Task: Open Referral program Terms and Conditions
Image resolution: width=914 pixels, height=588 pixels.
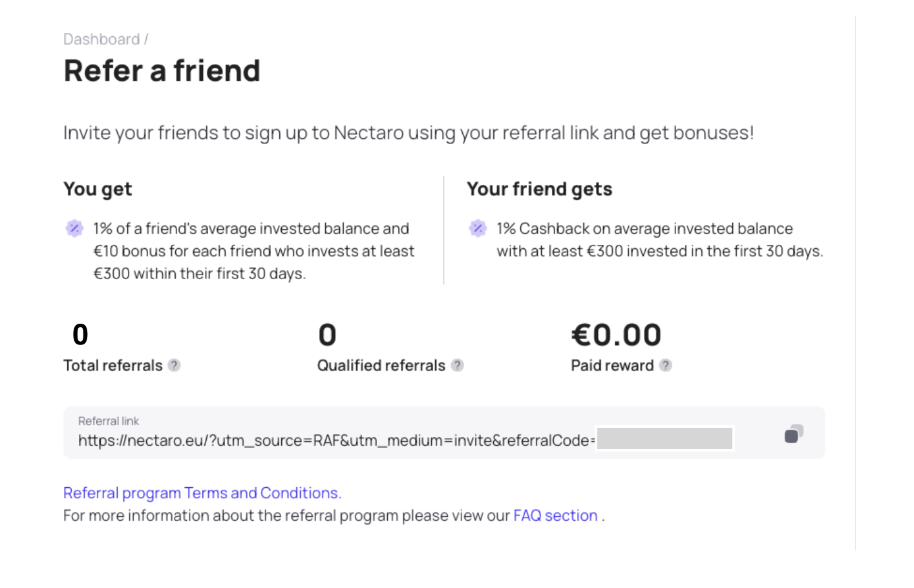Action: tap(202, 493)
